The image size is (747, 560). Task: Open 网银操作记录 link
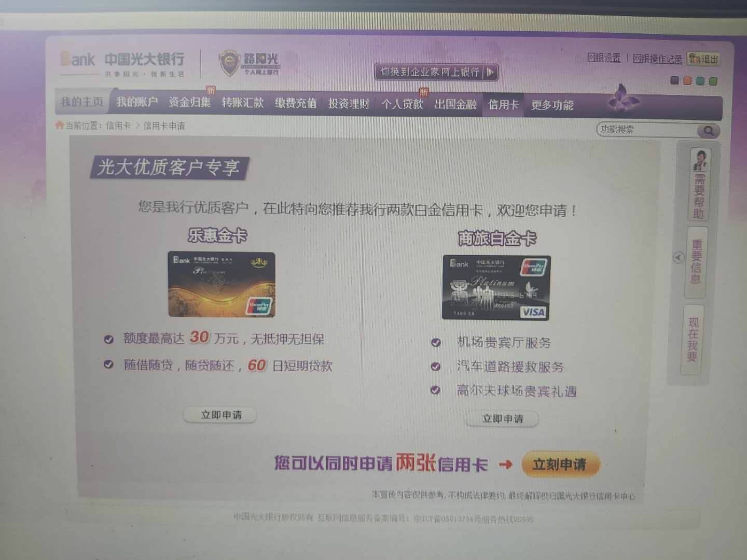pos(657,59)
